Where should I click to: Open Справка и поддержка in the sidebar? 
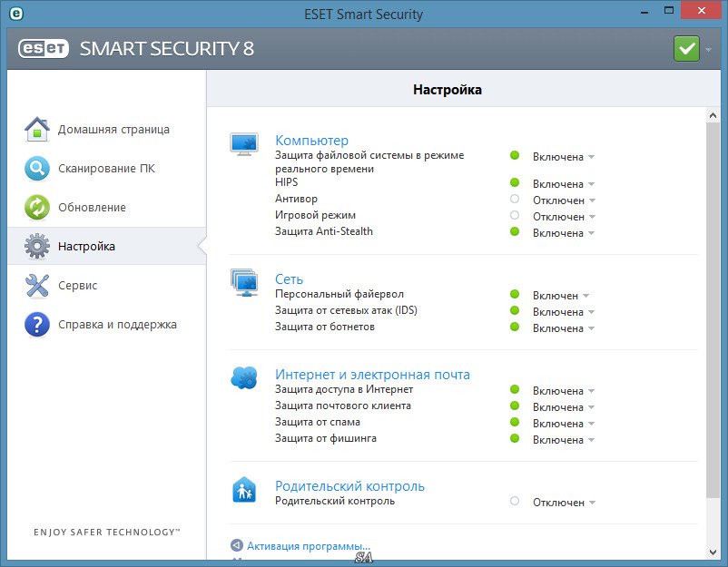(x=117, y=325)
